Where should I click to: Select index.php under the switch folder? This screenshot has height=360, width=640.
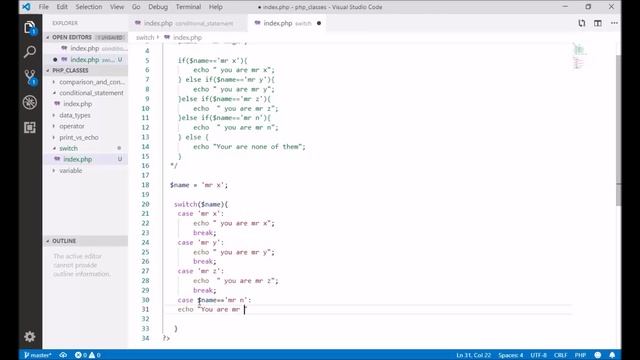(x=85, y=159)
